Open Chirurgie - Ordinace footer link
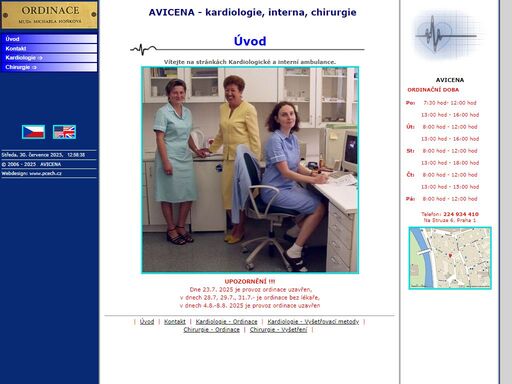The width and height of the screenshot is (512, 384). point(211,330)
